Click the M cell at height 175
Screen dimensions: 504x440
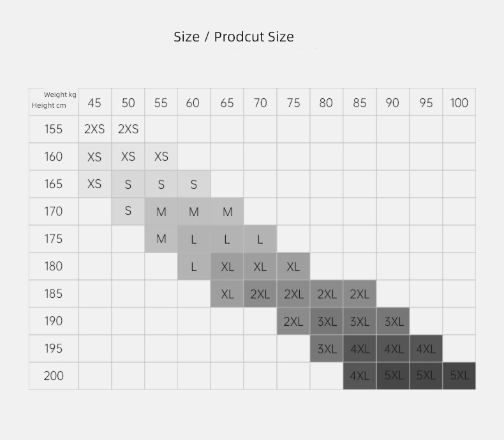click(x=161, y=239)
